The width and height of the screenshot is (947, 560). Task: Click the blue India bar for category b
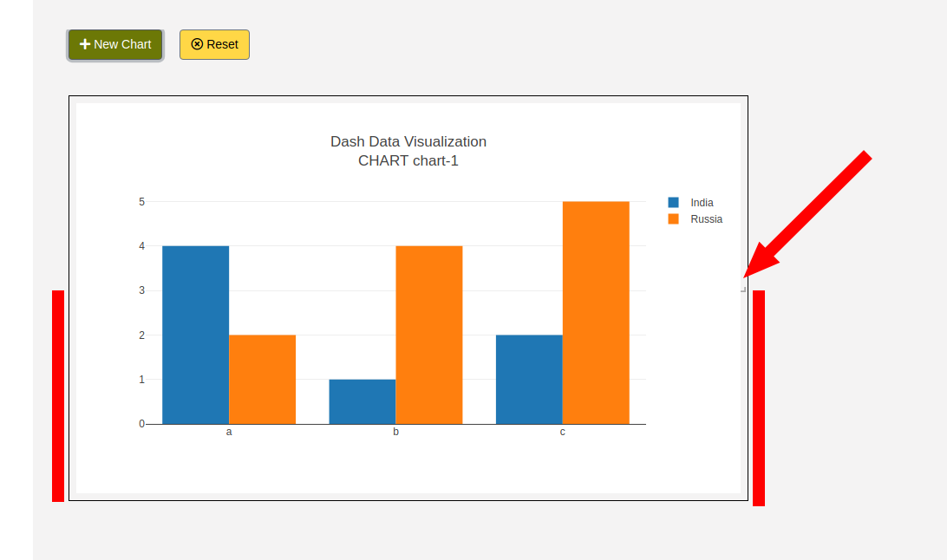[x=362, y=402]
